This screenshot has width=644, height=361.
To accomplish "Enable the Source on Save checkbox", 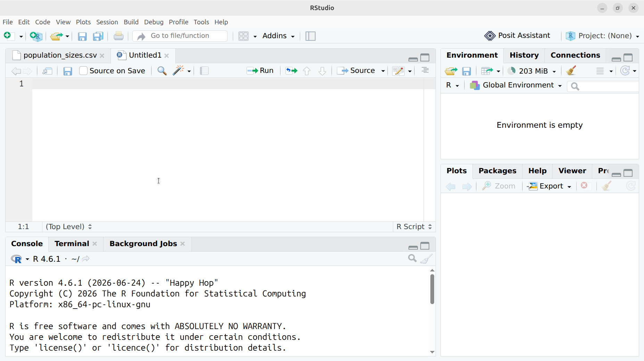I will click(x=83, y=71).
